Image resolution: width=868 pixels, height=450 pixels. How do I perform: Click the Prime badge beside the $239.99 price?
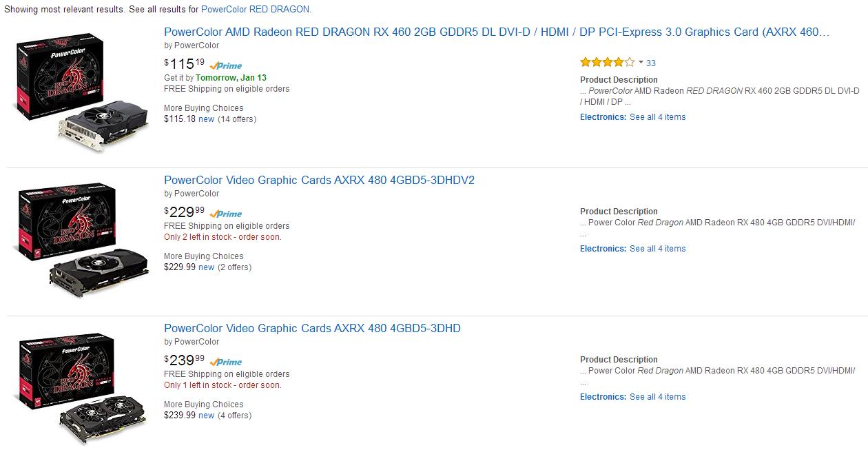[x=226, y=362]
